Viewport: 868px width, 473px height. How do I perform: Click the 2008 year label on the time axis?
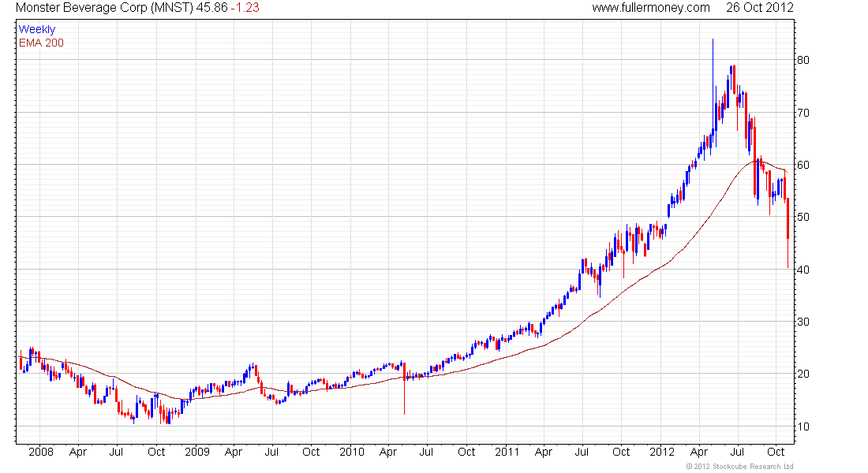coord(41,452)
